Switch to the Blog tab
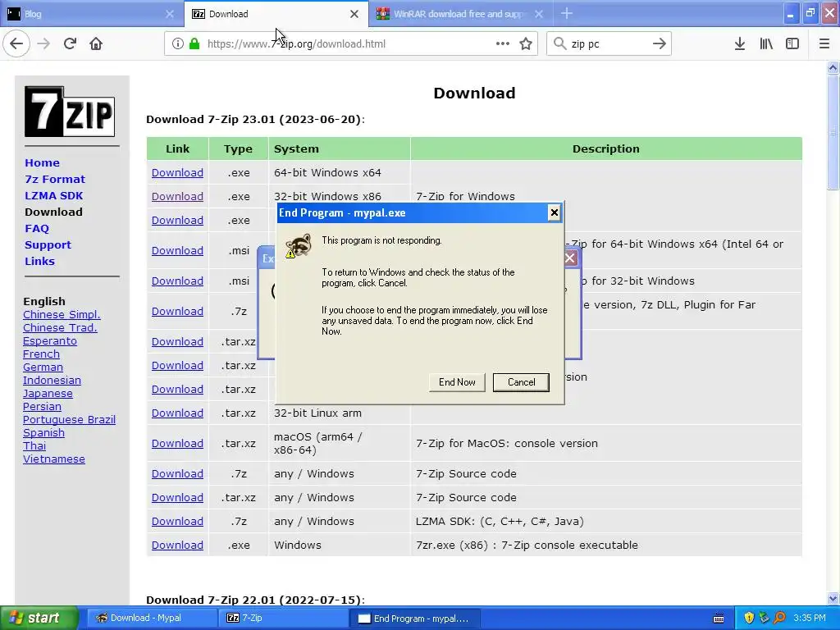Viewport: 840px width, 630px height. 92,14
